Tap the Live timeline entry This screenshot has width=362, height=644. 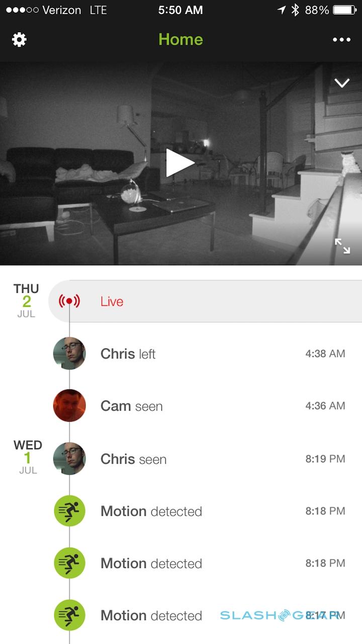(x=205, y=301)
